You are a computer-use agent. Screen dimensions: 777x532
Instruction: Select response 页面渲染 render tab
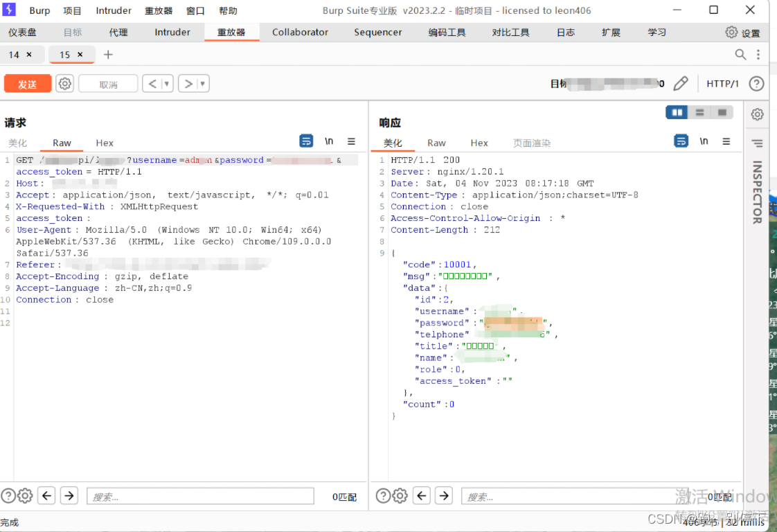532,143
